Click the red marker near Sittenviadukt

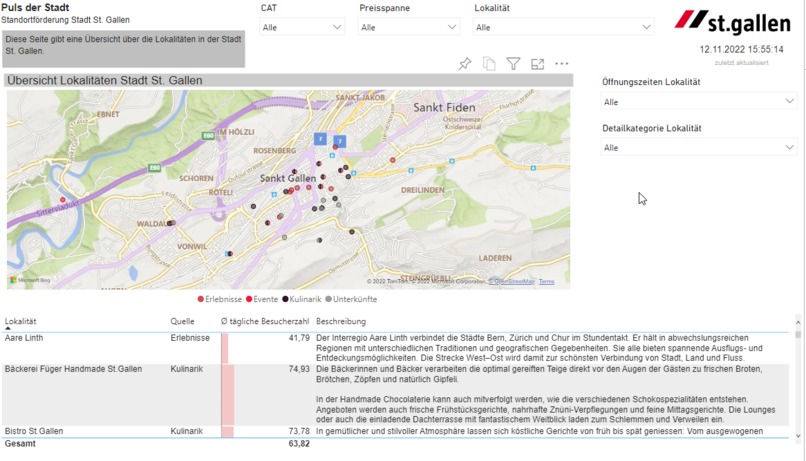click(x=63, y=199)
